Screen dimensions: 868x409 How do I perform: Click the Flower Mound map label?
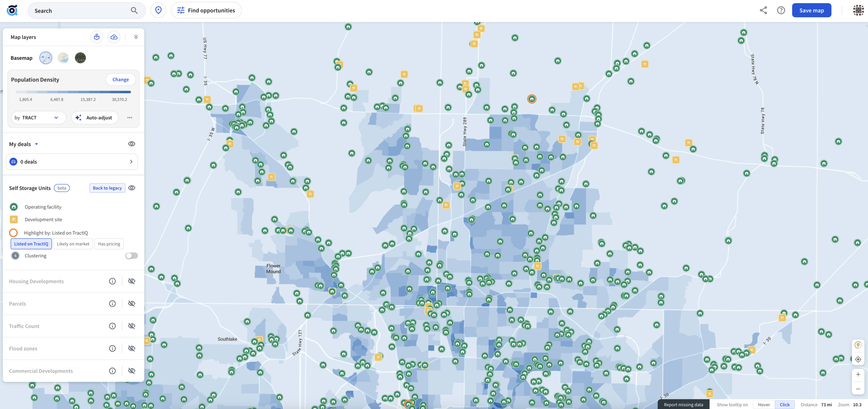(273, 269)
